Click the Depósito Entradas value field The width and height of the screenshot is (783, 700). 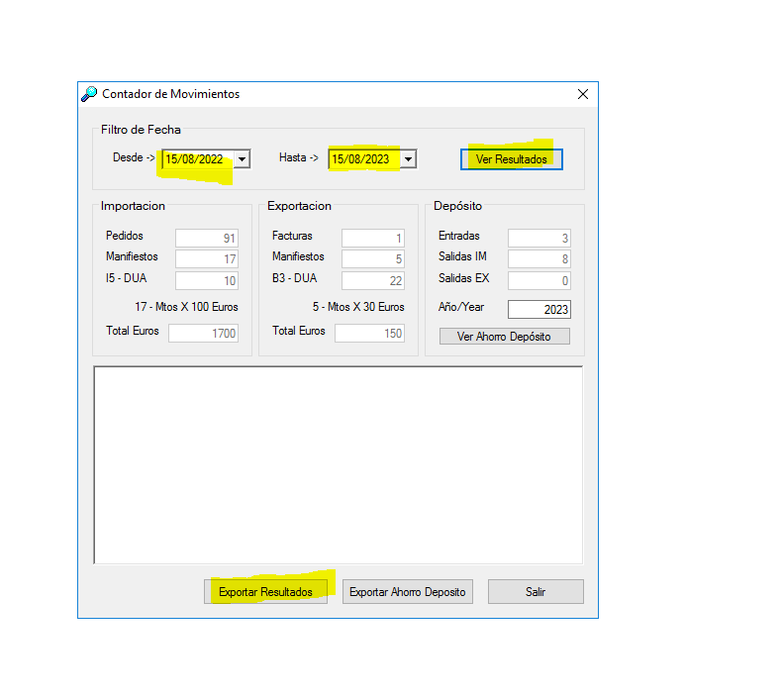click(x=539, y=238)
